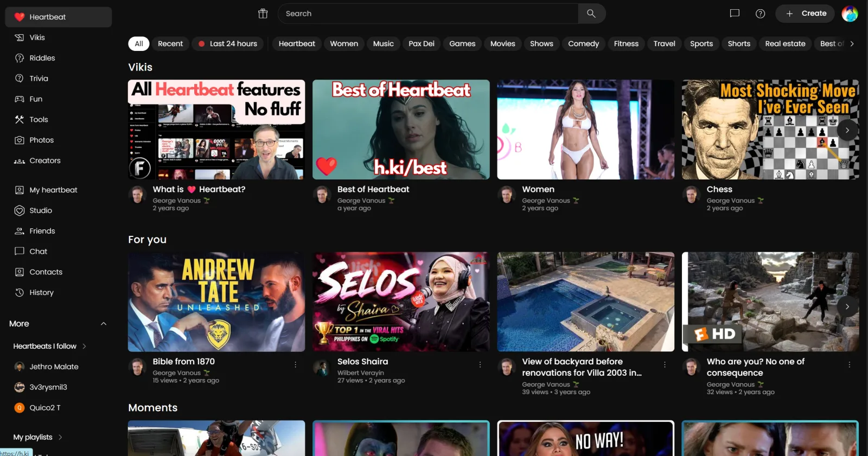Click in the Search field
Viewport: 868px width, 456px height.
click(x=428, y=14)
